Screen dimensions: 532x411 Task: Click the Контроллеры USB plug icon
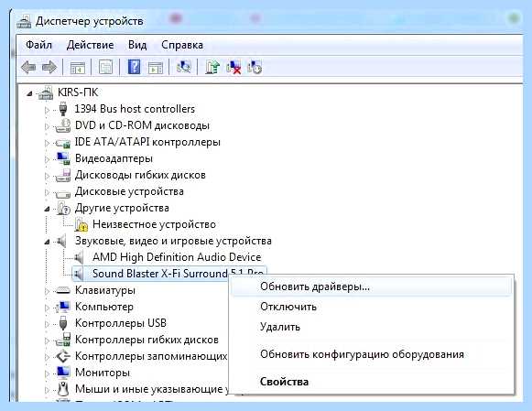[63, 323]
